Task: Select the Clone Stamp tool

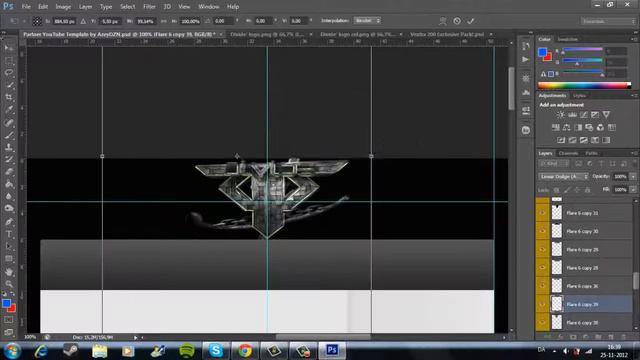Action: (x=9, y=147)
